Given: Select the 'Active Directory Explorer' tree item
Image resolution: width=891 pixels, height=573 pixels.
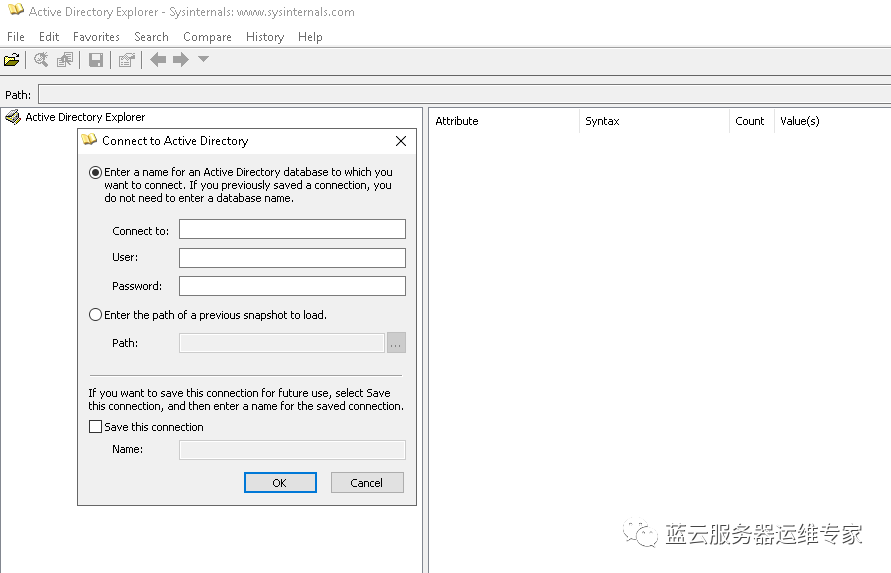Looking at the screenshot, I should [x=85, y=117].
